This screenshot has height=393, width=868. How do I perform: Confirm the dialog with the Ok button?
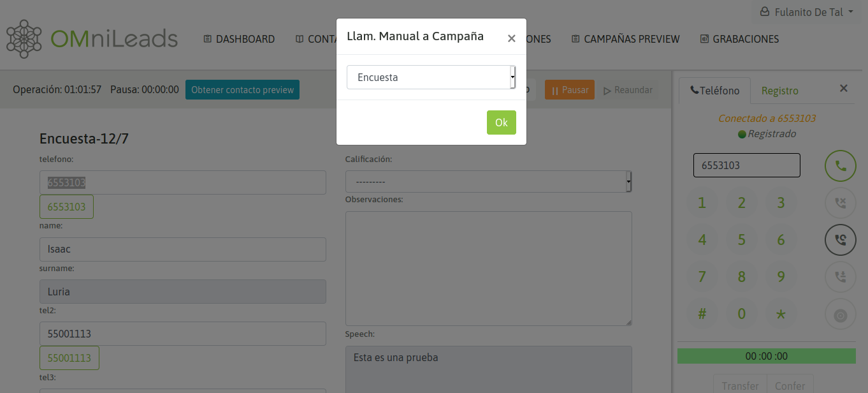pos(501,122)
